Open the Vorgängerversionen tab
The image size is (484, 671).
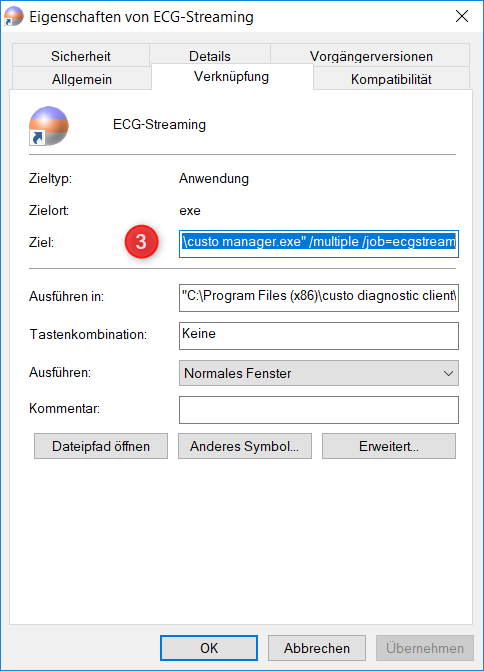[x=371, y=56]
